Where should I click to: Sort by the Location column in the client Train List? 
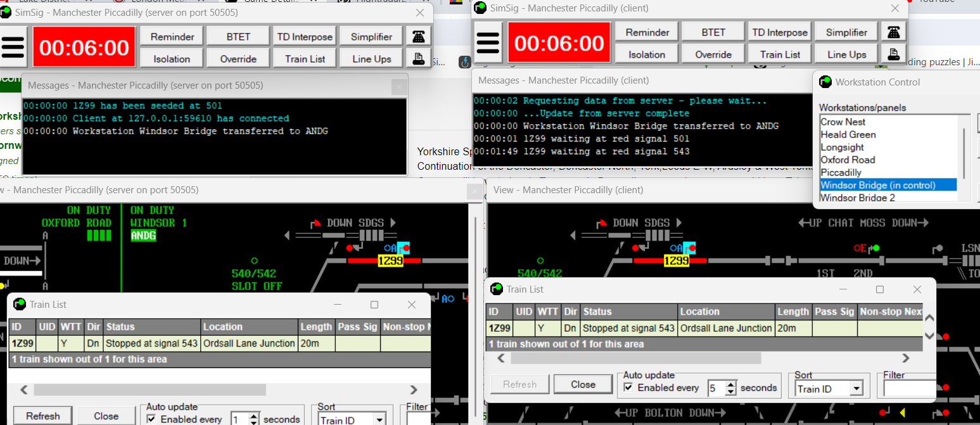point(727,312)
